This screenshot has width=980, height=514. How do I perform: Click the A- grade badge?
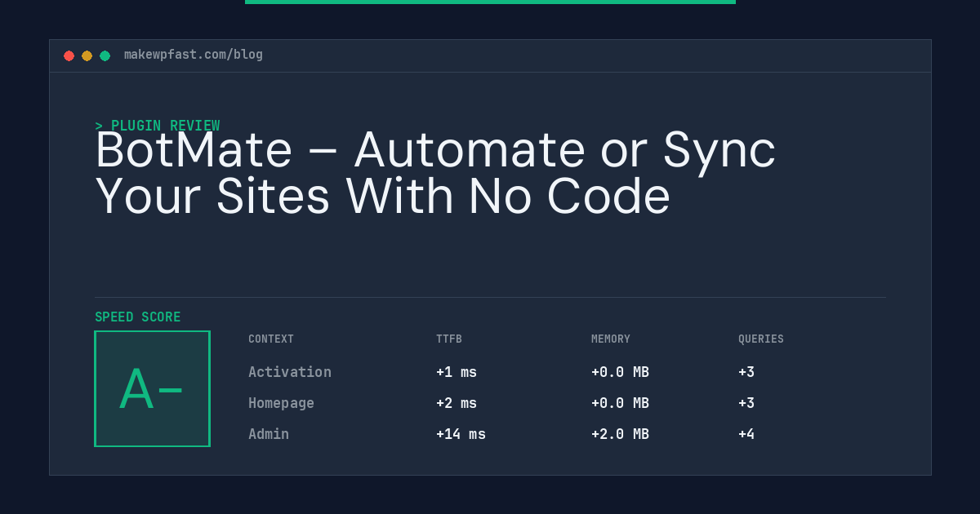point(152,388)
